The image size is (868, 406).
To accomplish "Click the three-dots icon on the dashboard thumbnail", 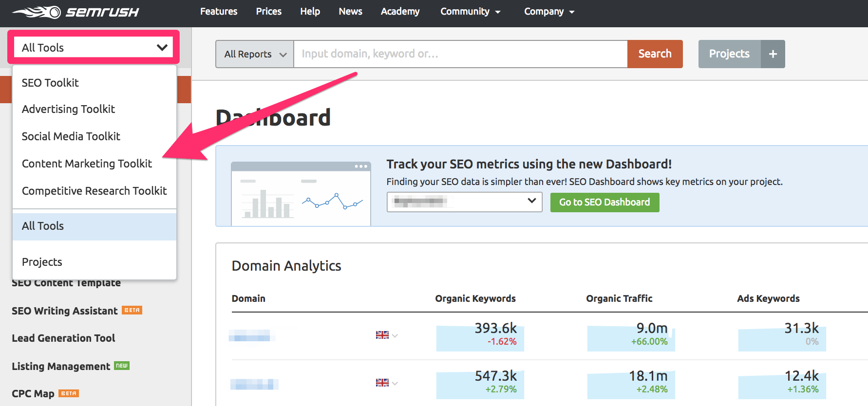I will click(361, 166).
